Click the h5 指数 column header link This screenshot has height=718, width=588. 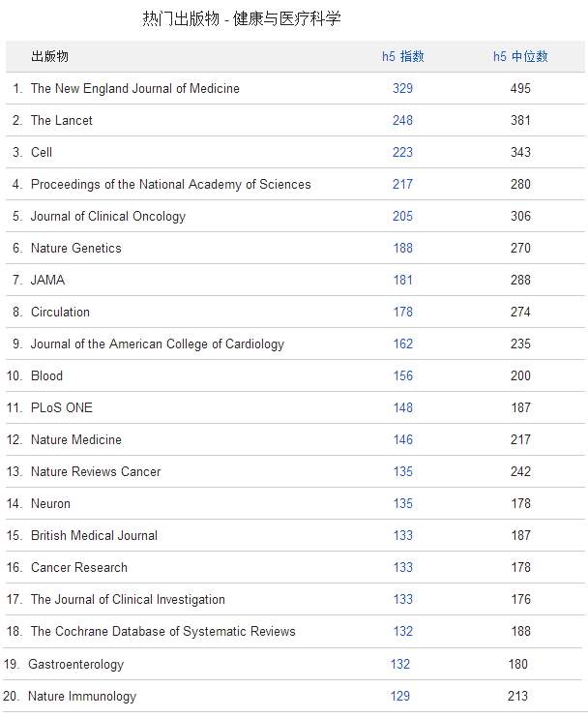[x=402, y=56]
